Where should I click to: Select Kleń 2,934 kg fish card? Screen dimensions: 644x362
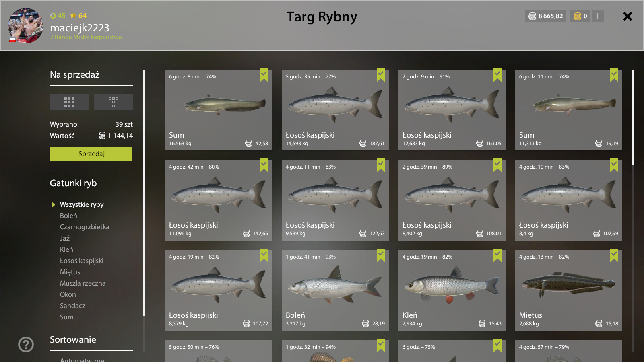(x=452, y=290)
